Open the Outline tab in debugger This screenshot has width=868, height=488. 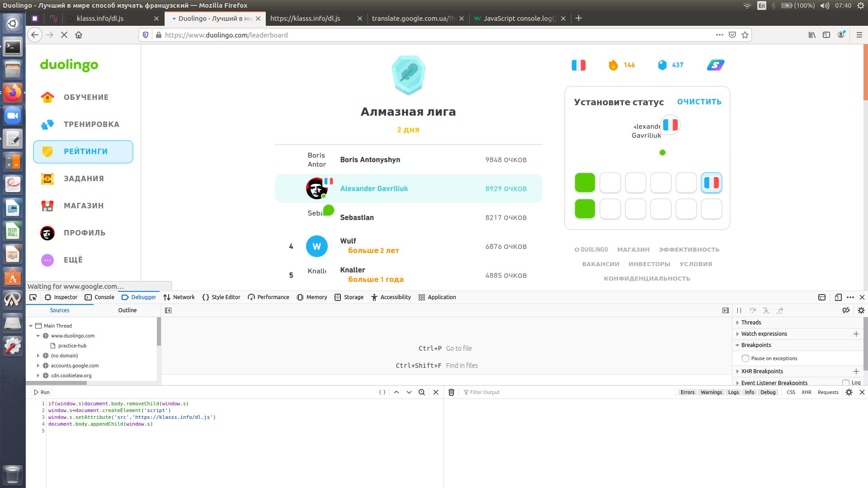(127, 310)
